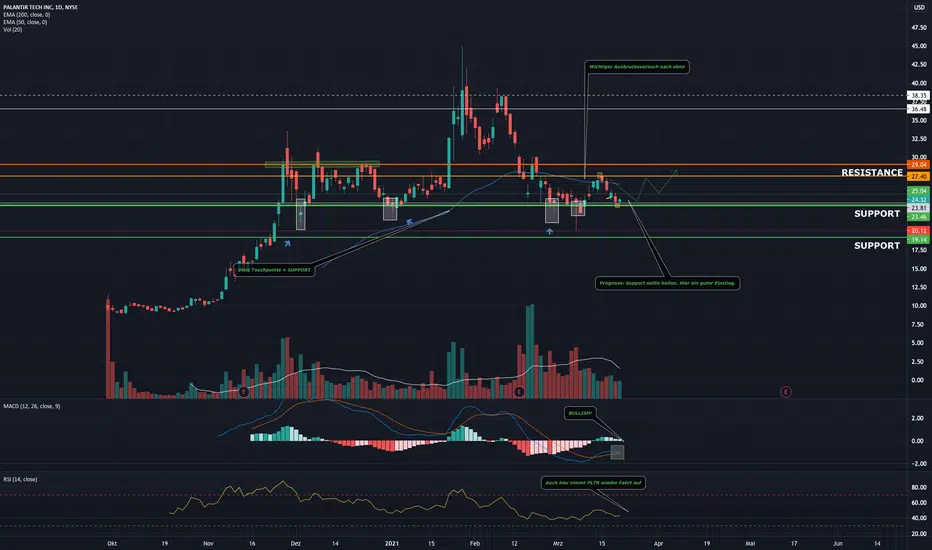Click the Mai label on time axis

point(750,543)
